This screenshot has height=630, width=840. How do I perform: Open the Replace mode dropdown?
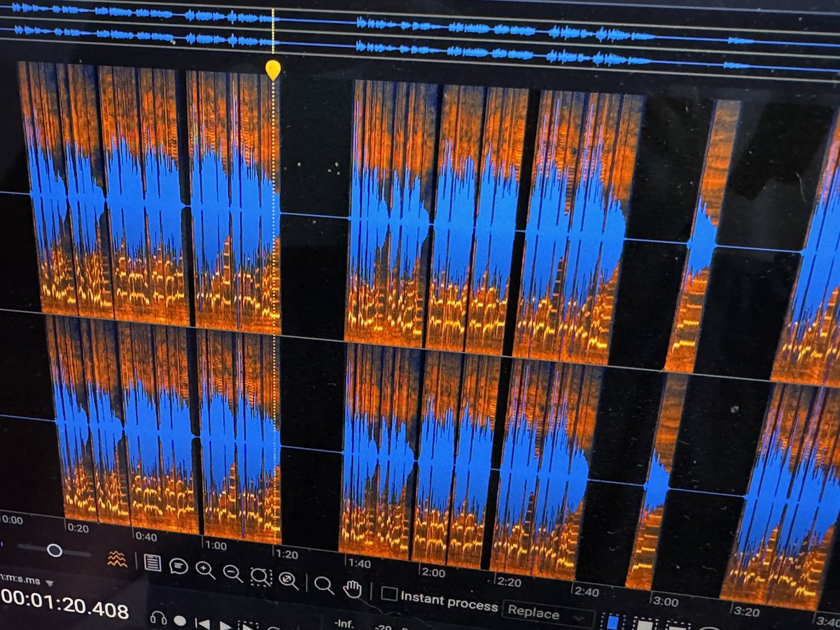tap(548, 614)
